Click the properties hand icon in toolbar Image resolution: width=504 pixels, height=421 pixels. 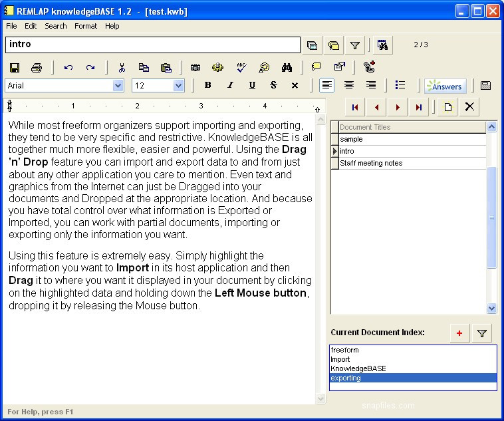339,67
